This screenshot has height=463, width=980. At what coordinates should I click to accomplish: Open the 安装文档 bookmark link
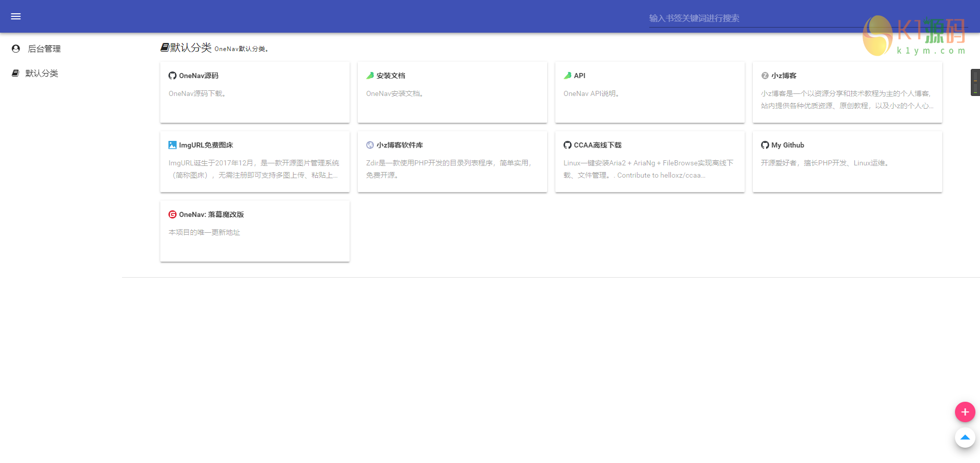pyautogui.click(x=391, y=76)
